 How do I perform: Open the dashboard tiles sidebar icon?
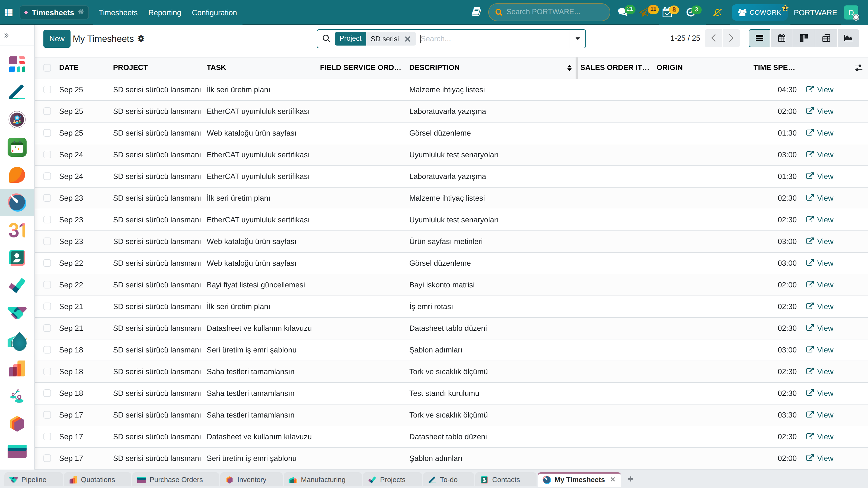click(x=17, y=64)
